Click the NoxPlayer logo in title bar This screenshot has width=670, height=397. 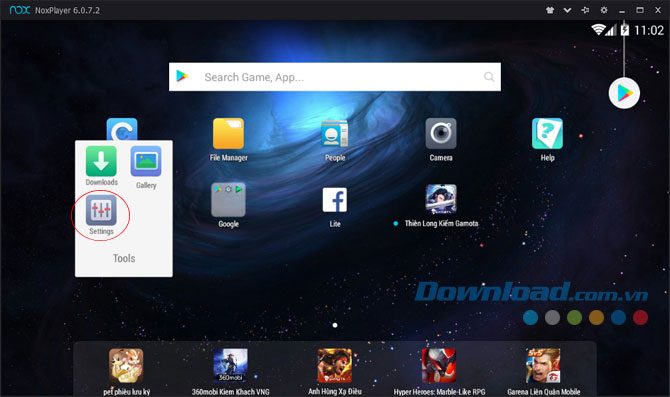tap(20, 10)
